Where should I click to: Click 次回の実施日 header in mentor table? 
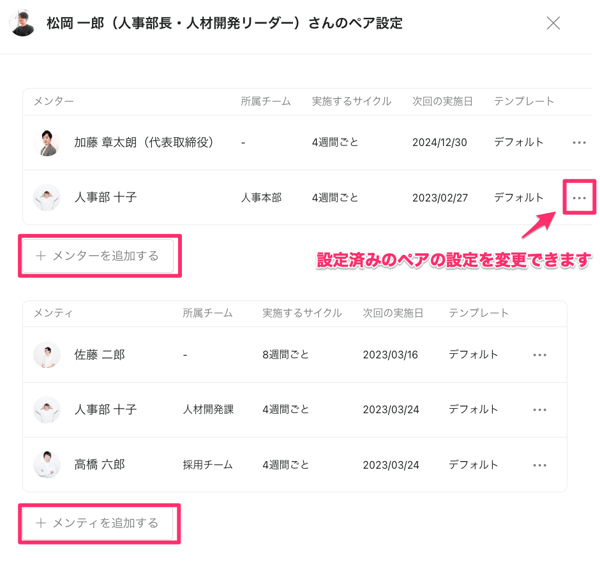442,102
